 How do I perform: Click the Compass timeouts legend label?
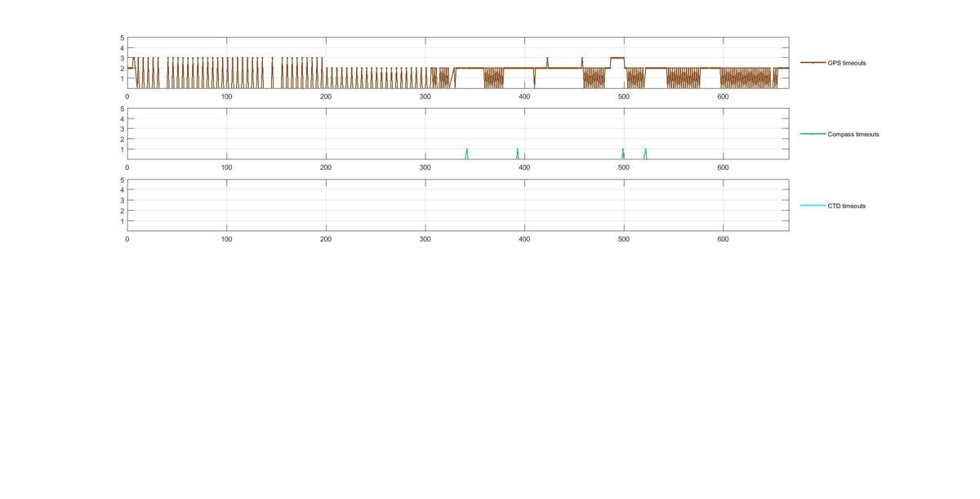(853, 134)
